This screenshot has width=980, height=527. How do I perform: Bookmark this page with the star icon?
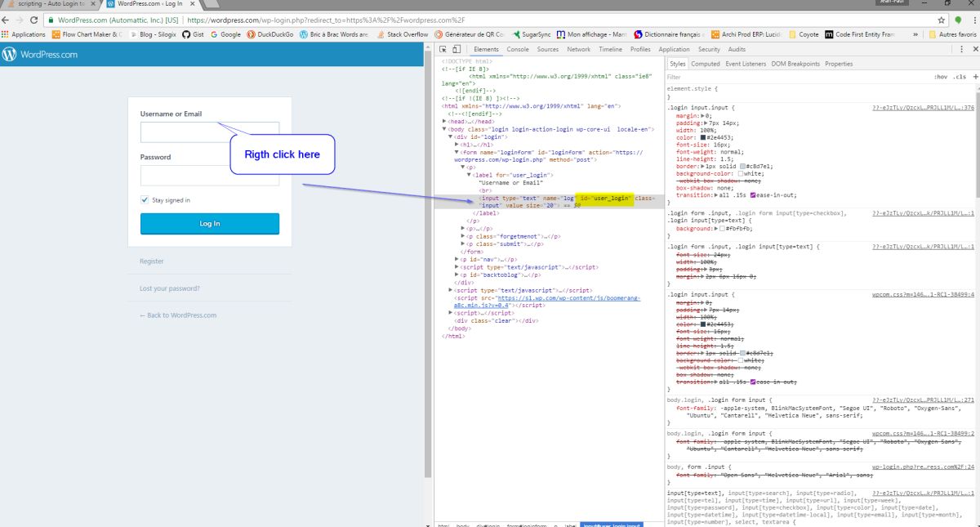pos(942,20)
